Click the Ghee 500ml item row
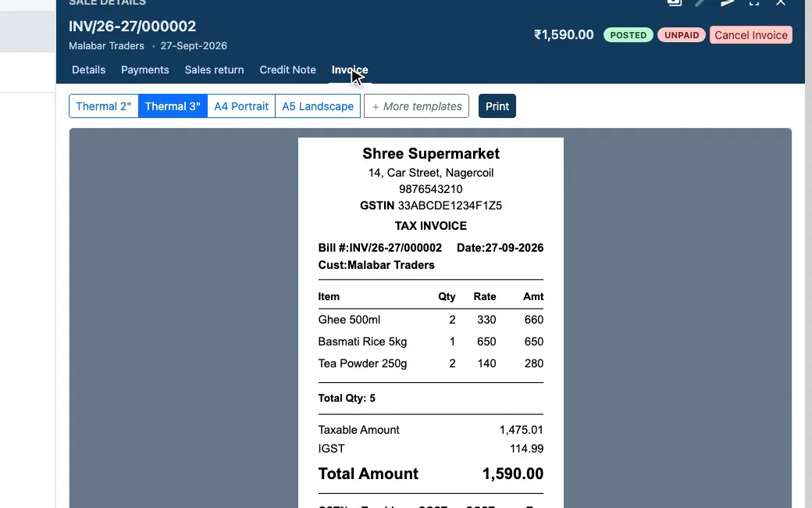The height and width of the screenshot is (508, 812). pyautogui.click(x=431, y=320)
